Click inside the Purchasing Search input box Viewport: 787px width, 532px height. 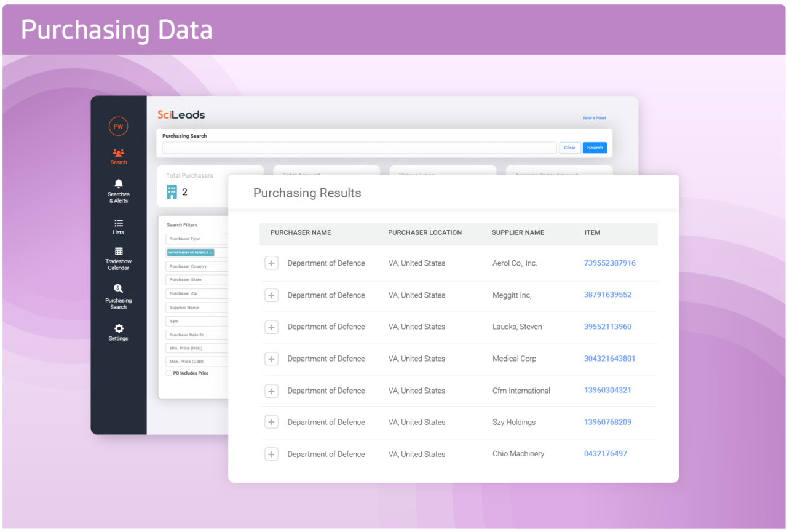tap(359, 148)
